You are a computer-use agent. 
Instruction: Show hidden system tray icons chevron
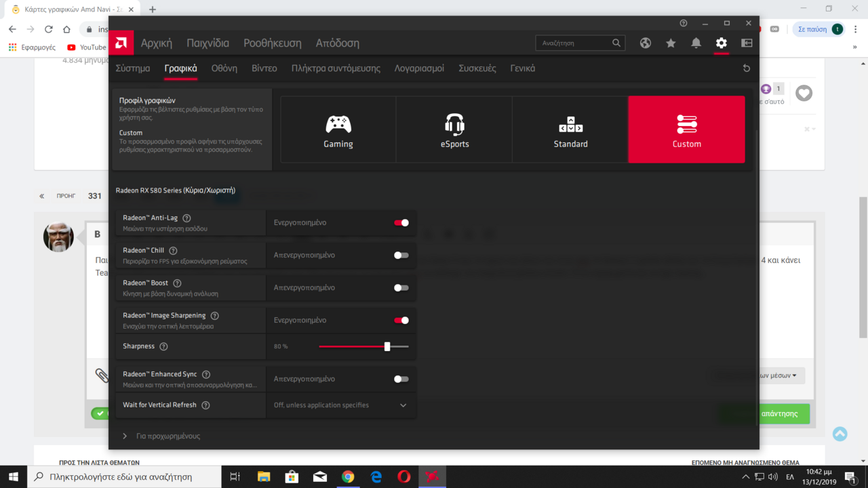click(x=746, y=477)
